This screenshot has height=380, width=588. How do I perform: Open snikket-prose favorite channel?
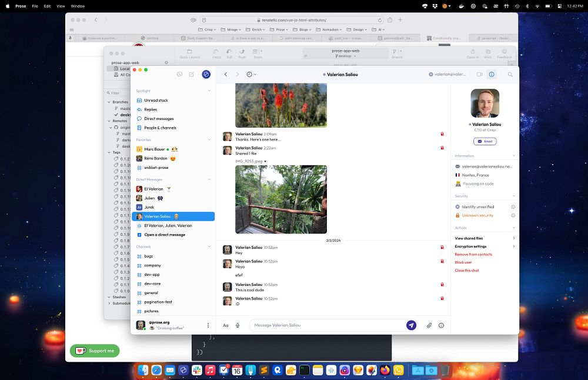[173, 168]
